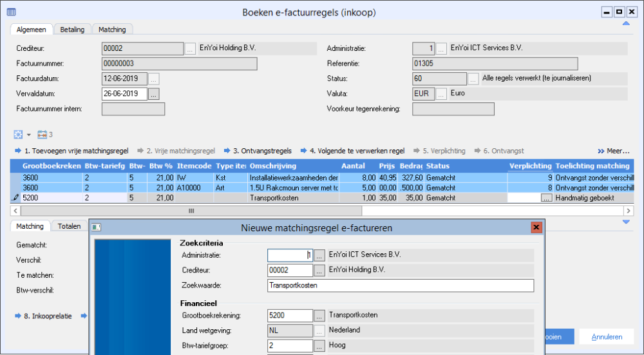Viewport: 644px width, 355px height.
Task: Click the horizontal scrollbar thumb of grid
Action: 191,211
